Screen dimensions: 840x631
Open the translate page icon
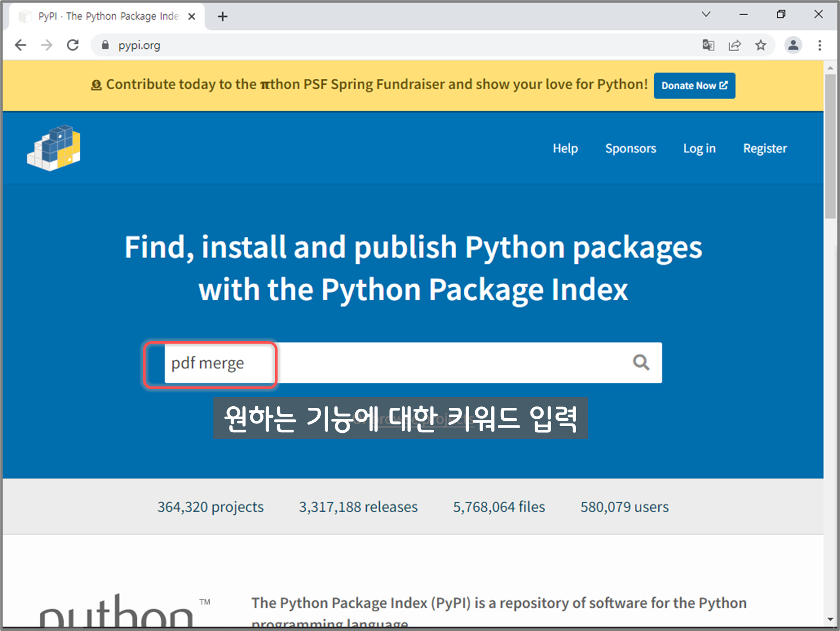pos(708,45)
